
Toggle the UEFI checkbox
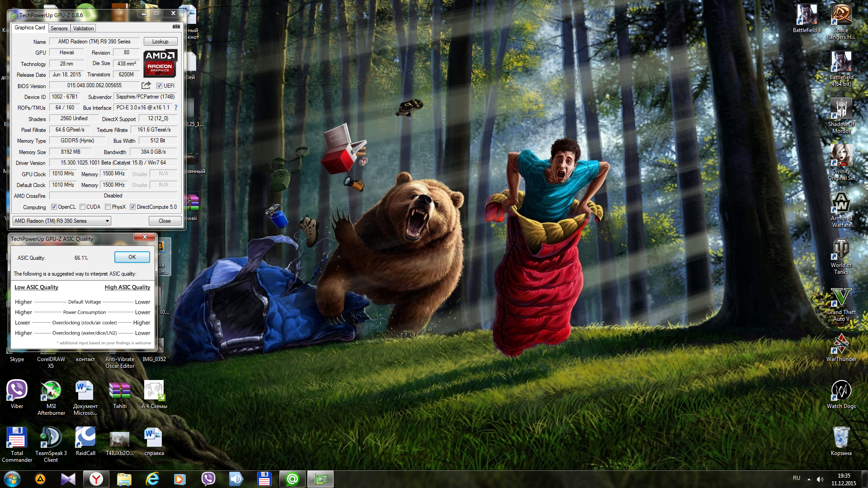pyautogui.click(x=159, y=86)
